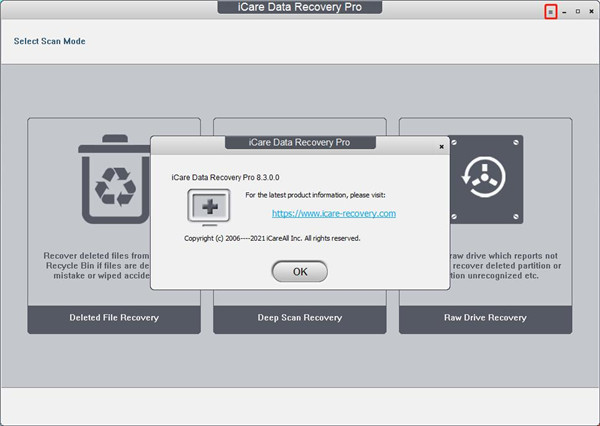Close the about dialog with X
The width and height of the screenshot is (600, 426).
pyautogui.click(x=442, y=147)
